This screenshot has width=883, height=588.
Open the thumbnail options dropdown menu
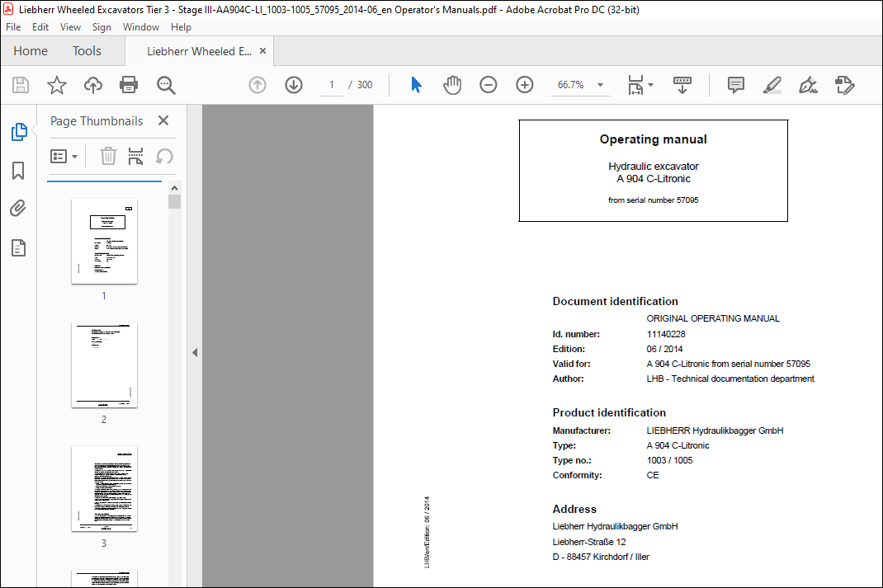(64, 156)
